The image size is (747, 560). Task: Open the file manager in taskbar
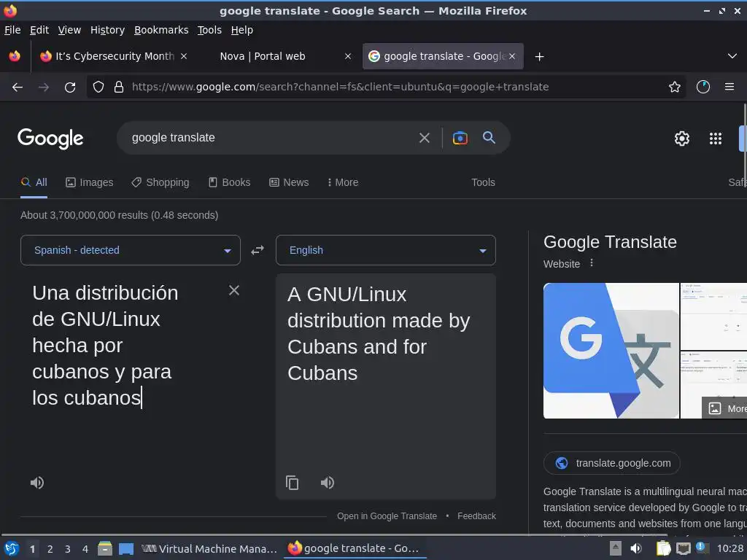pyautogui.click(x=105, y=548)
